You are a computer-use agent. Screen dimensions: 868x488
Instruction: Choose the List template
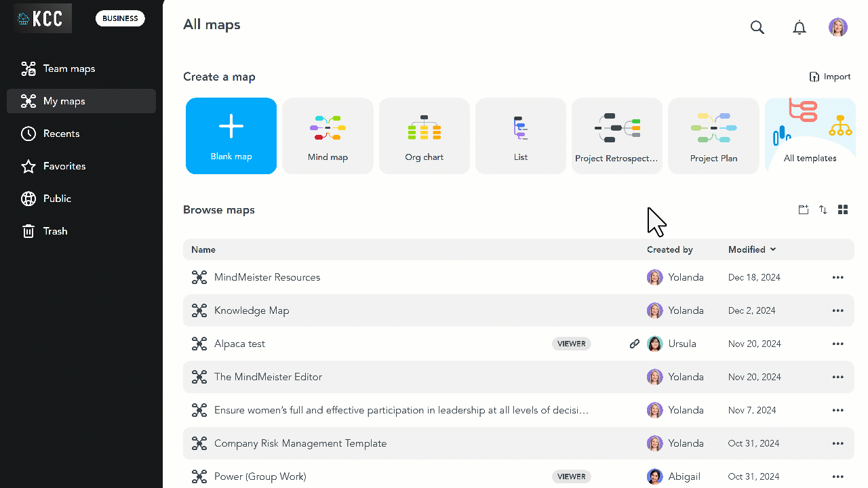click(x=520, y=136)
